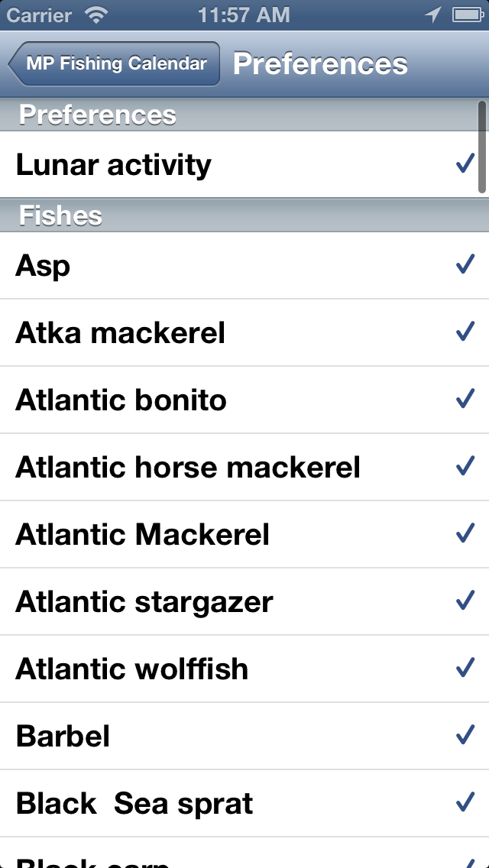Select the partially visible Black carp row
This screenshot has width=489, height=868.
pyautogui.click(x=244, y=853)
